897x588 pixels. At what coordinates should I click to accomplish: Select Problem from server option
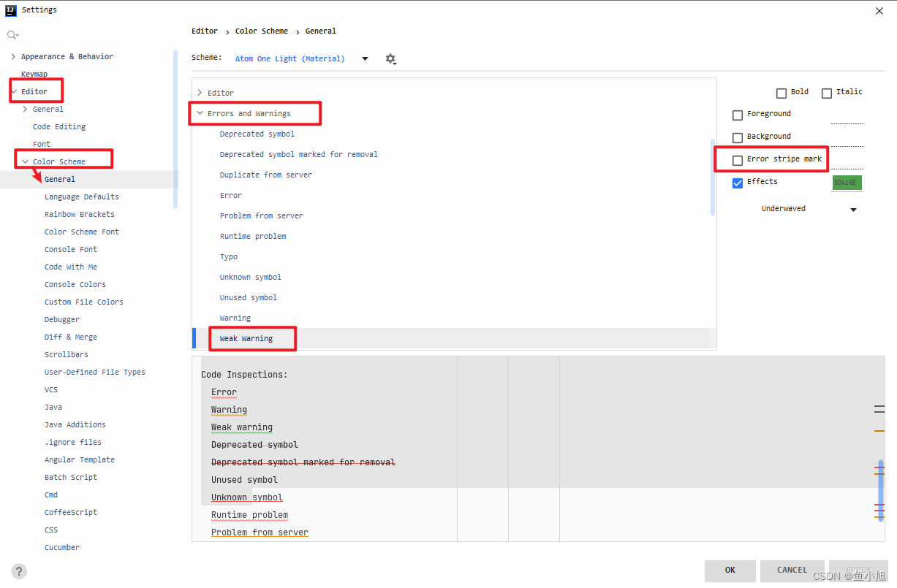(262, 216)
